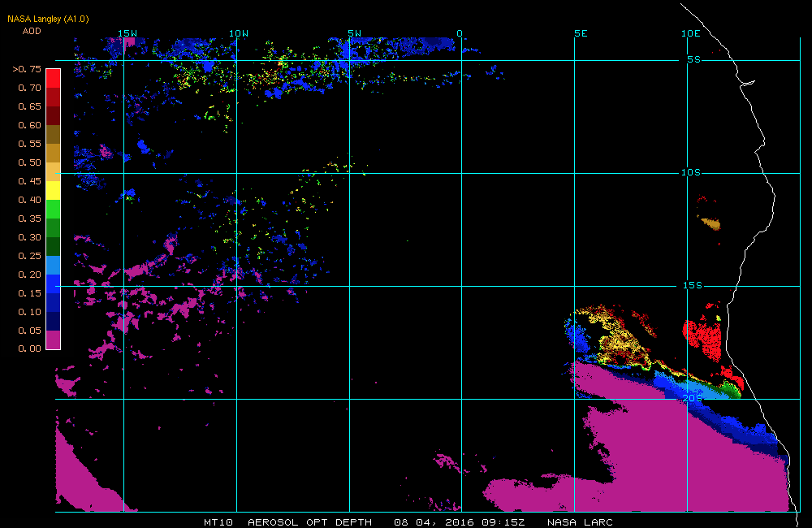Click the '0.20' legend value
This screenshot has height=528, width=812.
(29, 274)
